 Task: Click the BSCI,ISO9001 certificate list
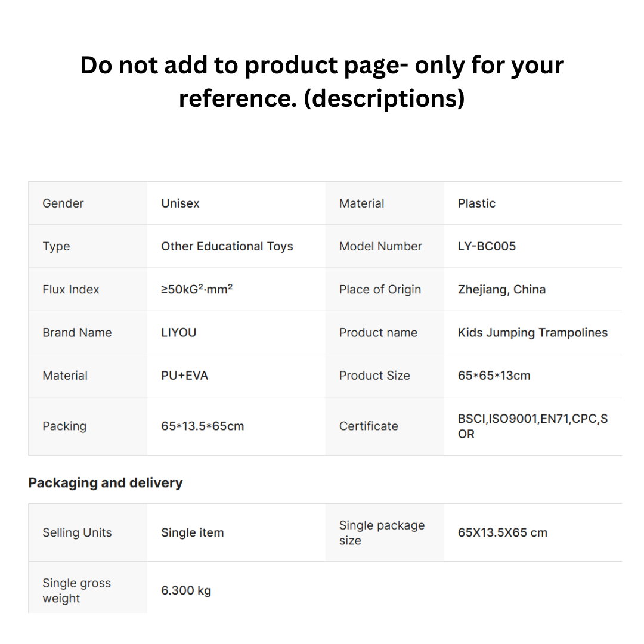pyautogui.click(x=532, y=426)
